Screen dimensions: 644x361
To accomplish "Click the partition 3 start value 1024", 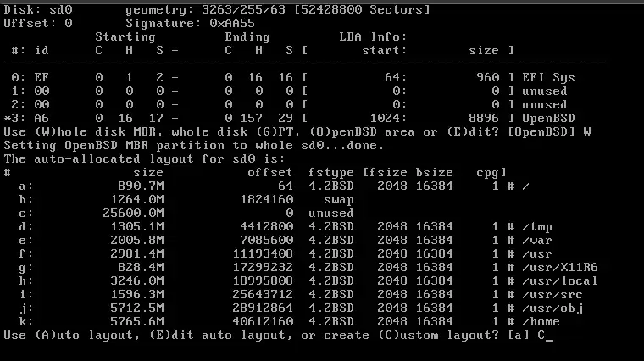I will tap(386, 118).
